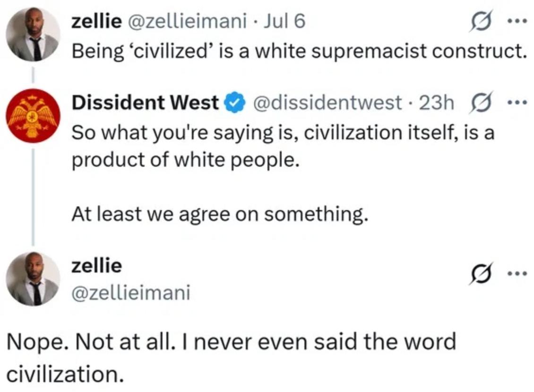The height and width of the screenshot is (392, 534).
Task: Open zellie's profile photo on the first tweet
Action: tap(33, 34)
